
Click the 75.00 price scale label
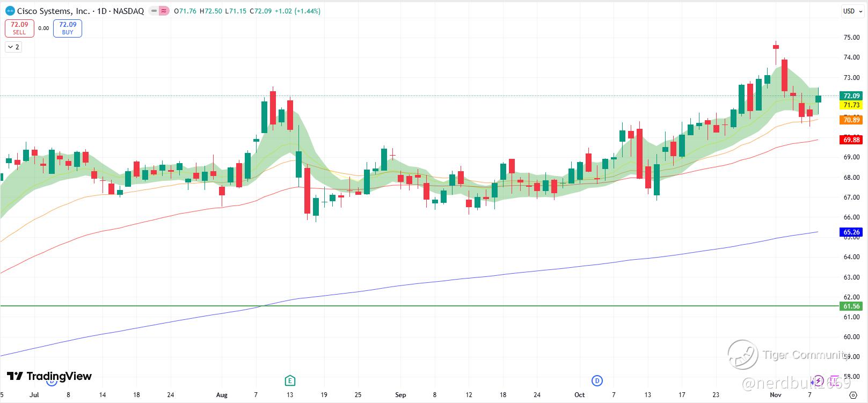click(852, 38)
